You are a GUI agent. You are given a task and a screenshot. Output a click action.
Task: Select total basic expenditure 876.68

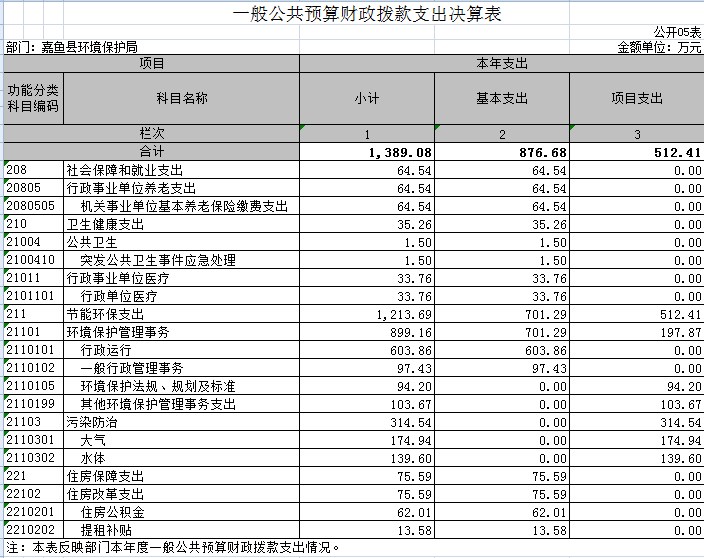point(502,152)
